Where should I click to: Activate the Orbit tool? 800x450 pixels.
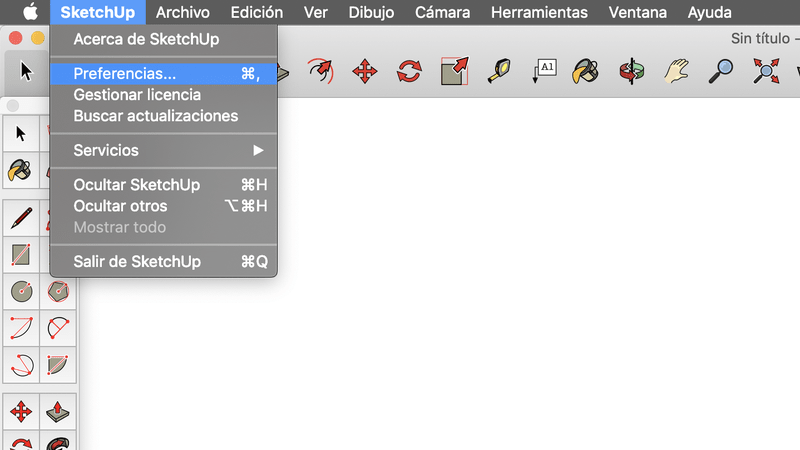click(632, 71)
